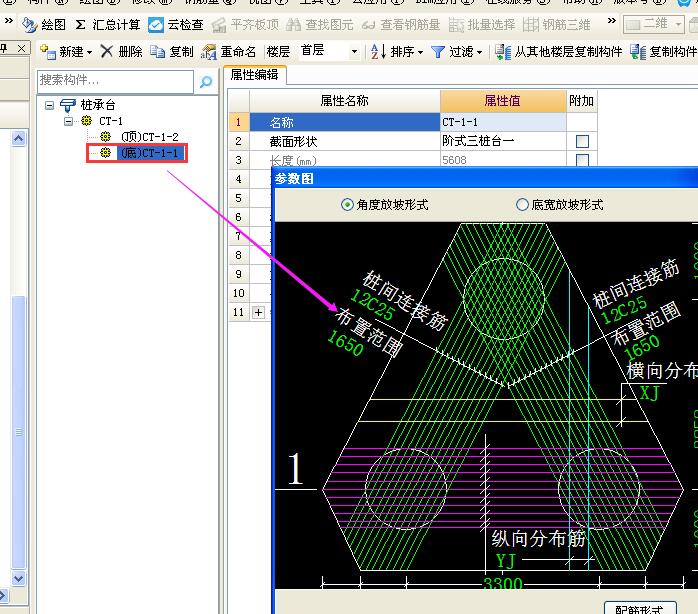Click the left panel scroll down arrow
The width and height of the screenshot is (698, 614).
(18, 578)
